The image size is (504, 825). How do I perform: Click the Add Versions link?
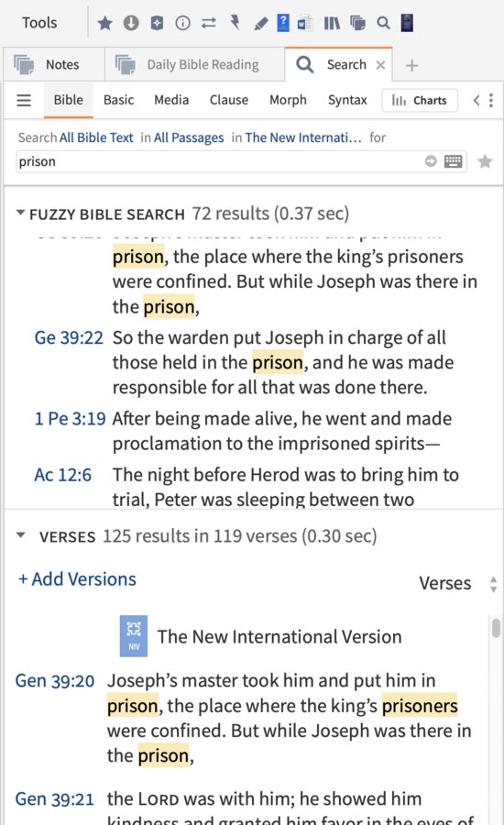[x=77, y=578]
